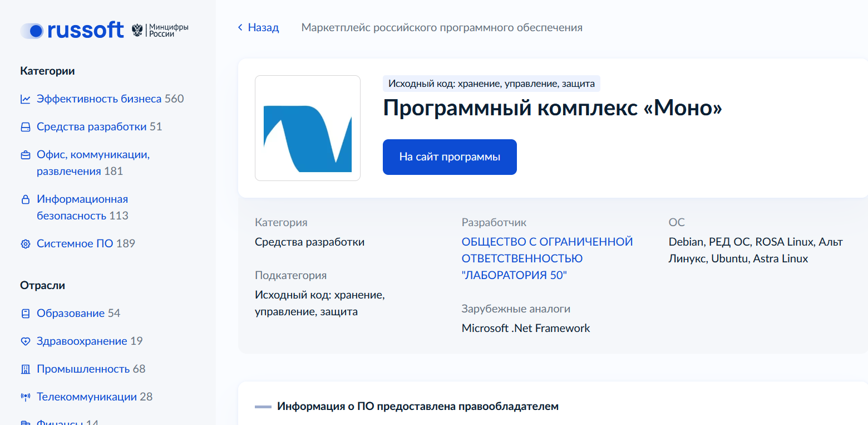868x425 pixels.
Task: Click the gear icon beside Системное ПО
Action: click(x=25, y=244)
